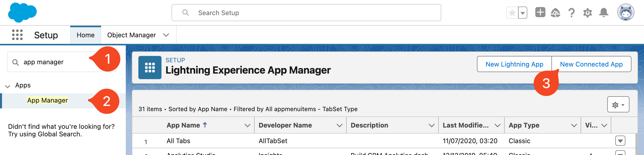This screenshot has height=155, width=644.
Task: Switch to the Home tab
Action: [86, 35]
